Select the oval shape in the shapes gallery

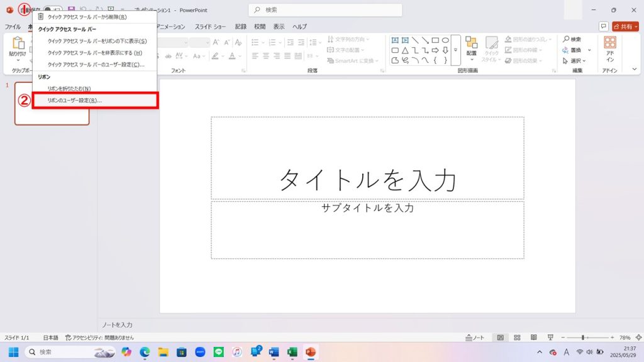coord(445,40)
